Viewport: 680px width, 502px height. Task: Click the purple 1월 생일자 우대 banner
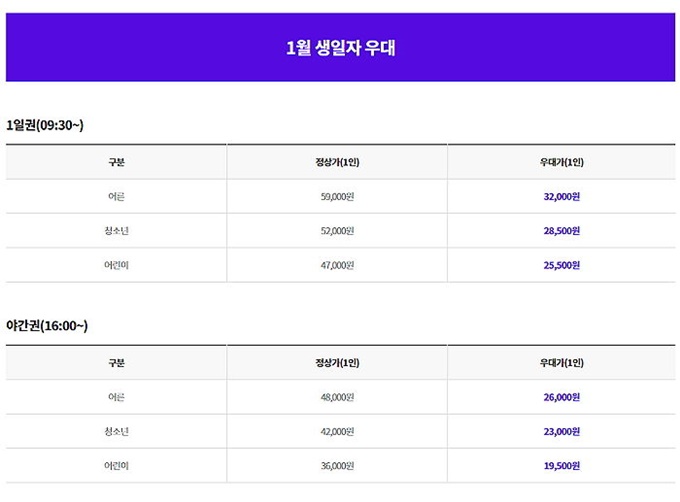tap(340, 47)
